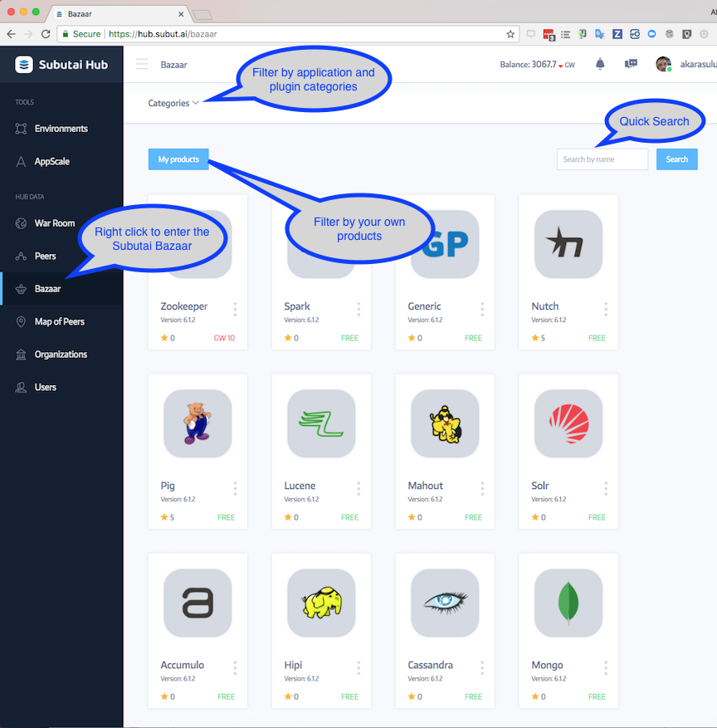Image resolution: width=717 pixels, height=728 pixels.
Task: Open the Hipi yellow elephant icon
Action: click(x=321, y=603)
